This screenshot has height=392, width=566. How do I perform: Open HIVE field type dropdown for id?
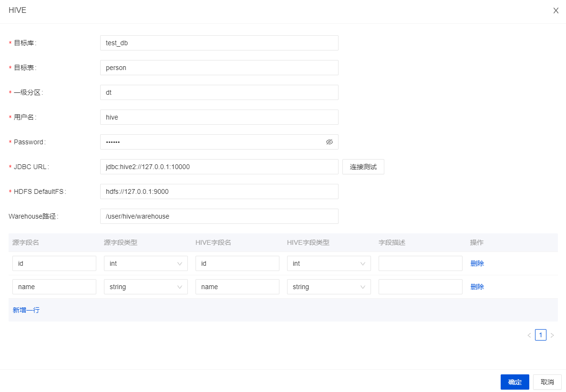point(329,263)
